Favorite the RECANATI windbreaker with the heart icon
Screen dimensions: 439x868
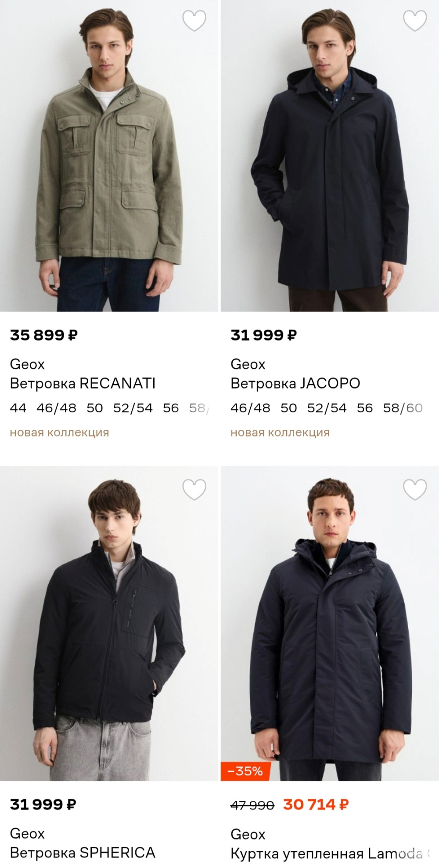click(x=194, y=21)
